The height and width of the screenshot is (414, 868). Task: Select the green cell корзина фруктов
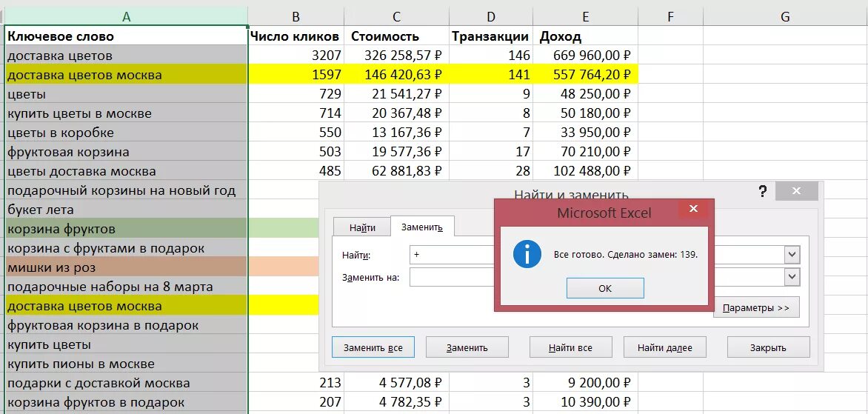click(x=126, y=229)
